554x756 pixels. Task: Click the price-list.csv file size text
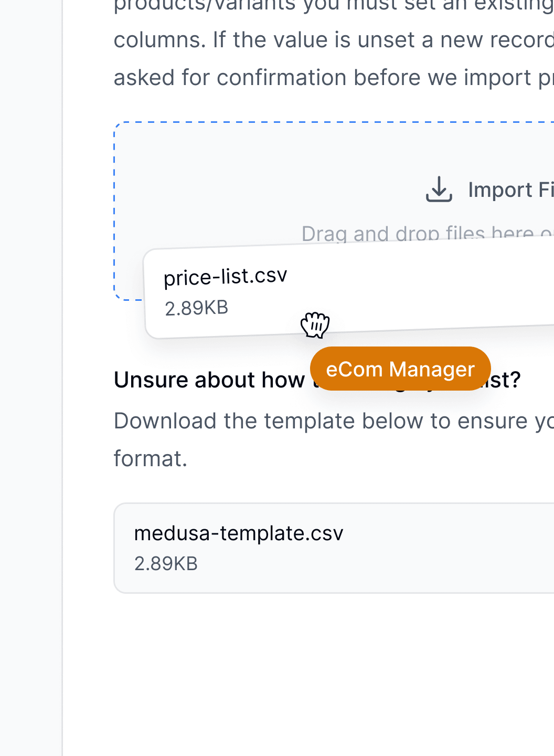pyautogui.click(x=197, y=308)
